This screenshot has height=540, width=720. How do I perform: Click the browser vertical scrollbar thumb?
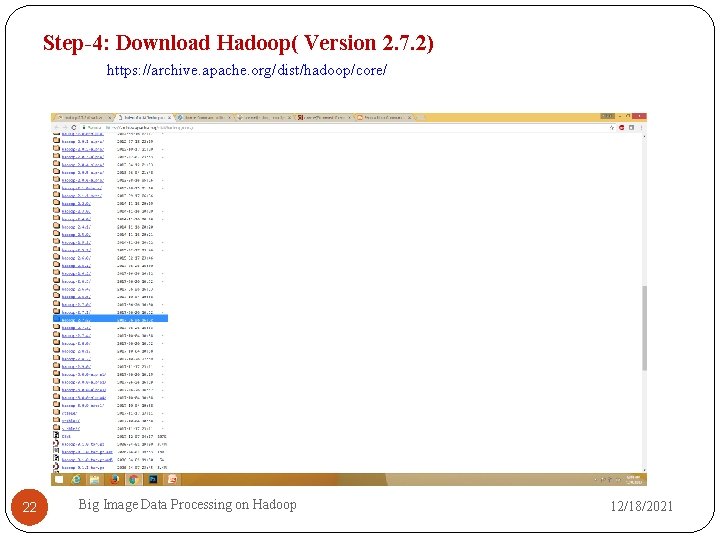click(x=644, y=327)
